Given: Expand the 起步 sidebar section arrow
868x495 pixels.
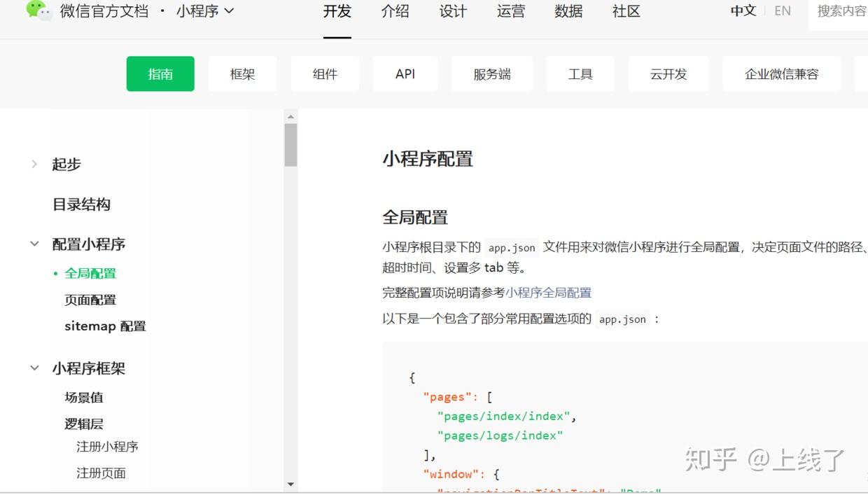Looking at the screenshot, I should (34, 164).
